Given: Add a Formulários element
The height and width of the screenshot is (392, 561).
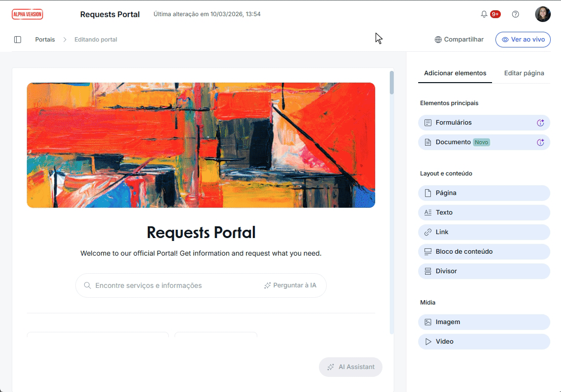Looking at the screenshot, I should (x=484, y=123).
